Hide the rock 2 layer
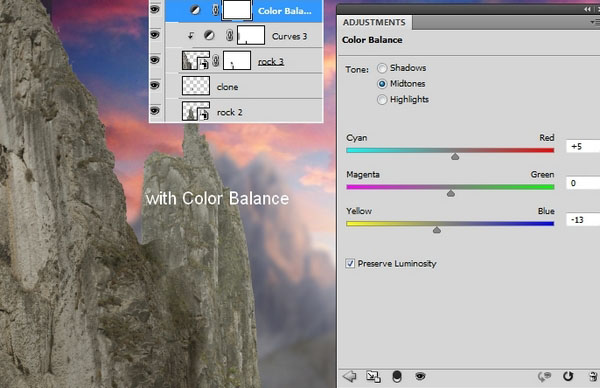Image resolution: width=600 pixels, height=388 pixels. [155, 111]
